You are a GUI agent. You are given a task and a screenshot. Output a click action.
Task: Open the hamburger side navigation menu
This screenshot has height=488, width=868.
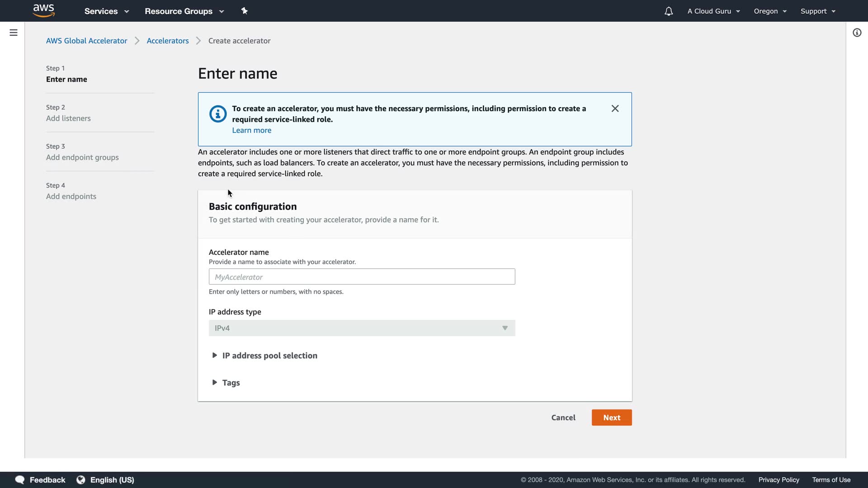click(x=14, y=33)
